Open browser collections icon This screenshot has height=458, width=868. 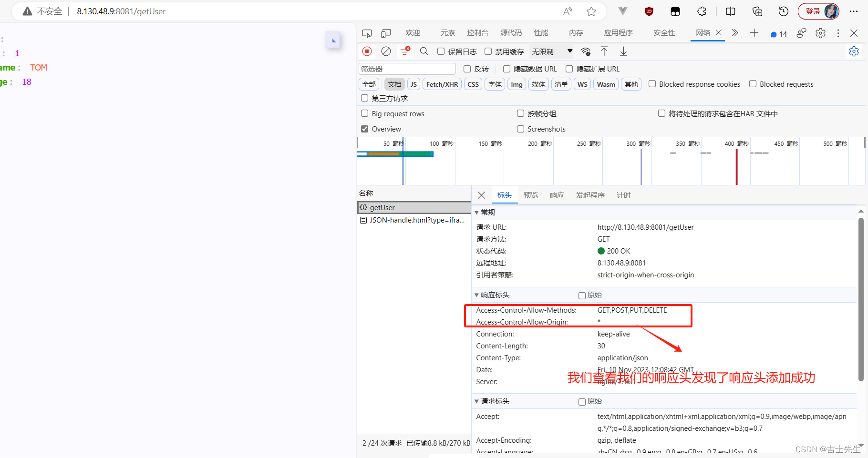(x=757, y=11)
